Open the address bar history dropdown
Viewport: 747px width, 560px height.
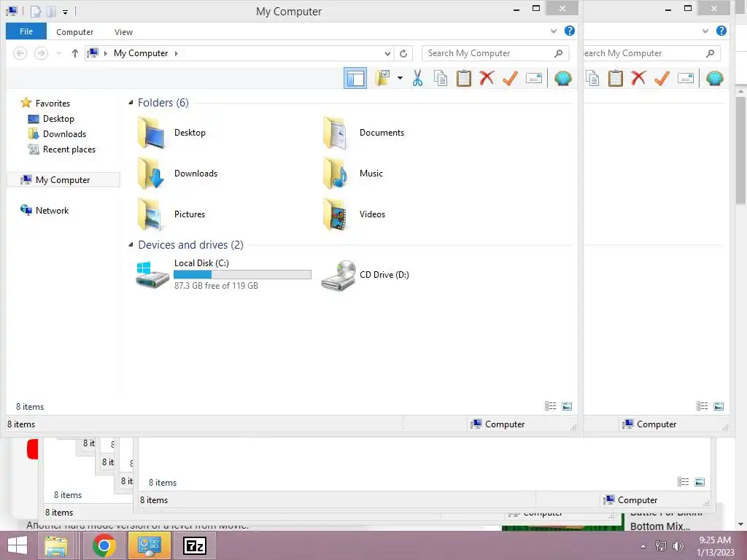click(x=387, y=53)
